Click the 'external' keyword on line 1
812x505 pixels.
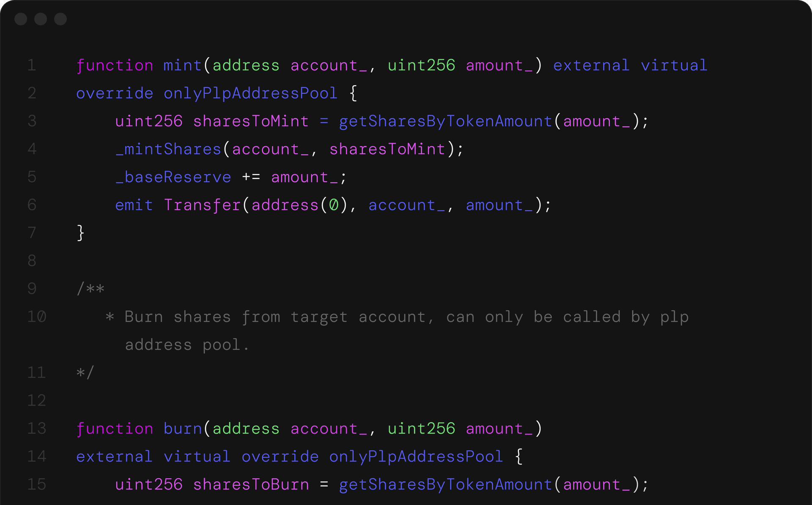coord(591,66)
